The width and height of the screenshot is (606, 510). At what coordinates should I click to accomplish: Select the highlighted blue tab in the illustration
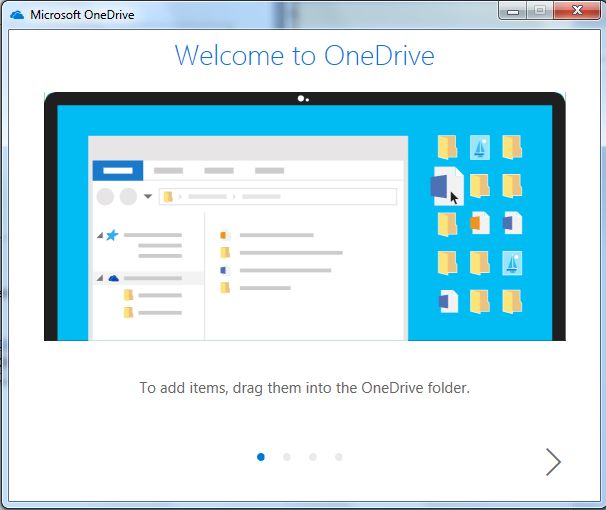tap(119, 171)
